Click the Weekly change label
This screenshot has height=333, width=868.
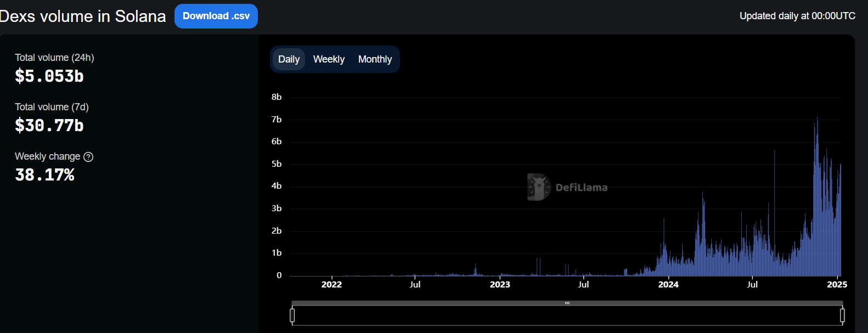point(48,156)
